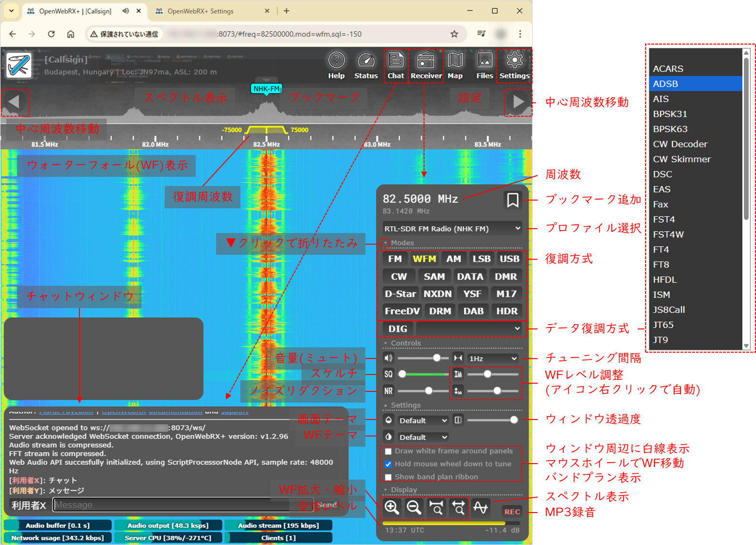
Task: Open the DIG digital mode dropdown
Action: coord(468,328)
